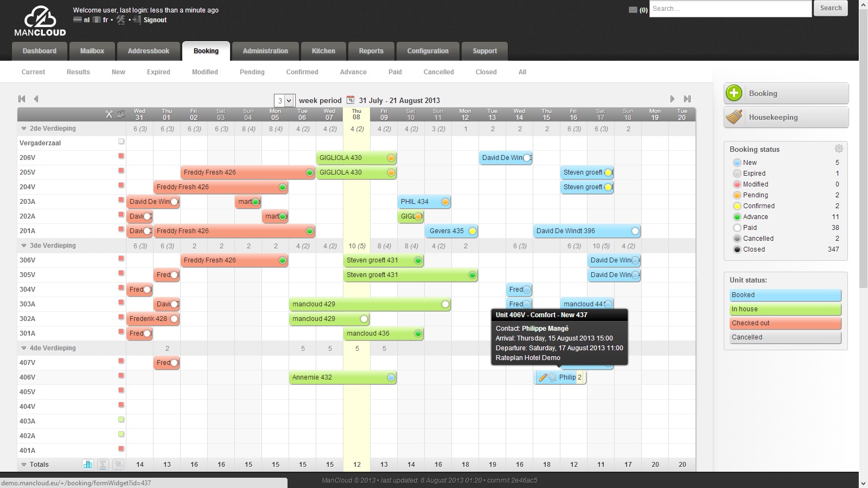Open Booking status settings gear
This screenshot has width=868, height=488.
coord(839,149)
